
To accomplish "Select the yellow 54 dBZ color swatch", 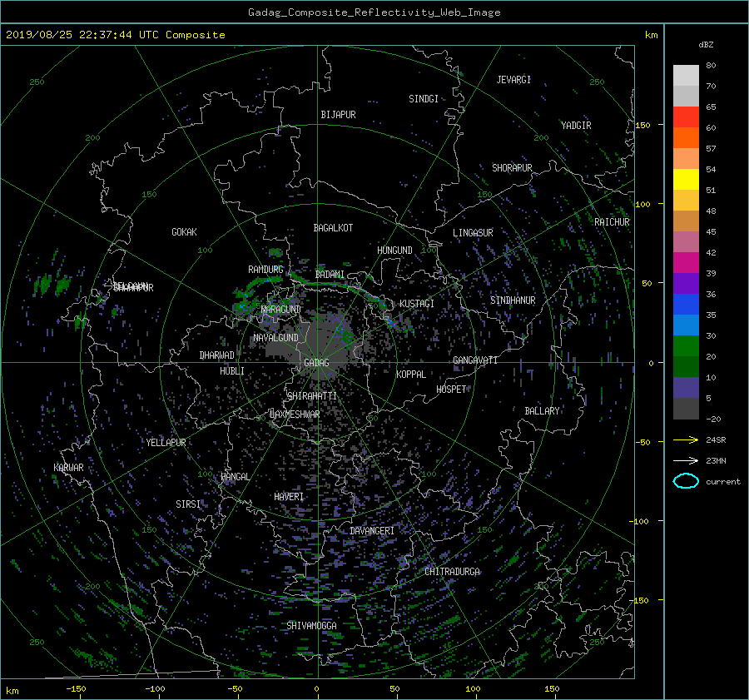I will pos(686,179).
